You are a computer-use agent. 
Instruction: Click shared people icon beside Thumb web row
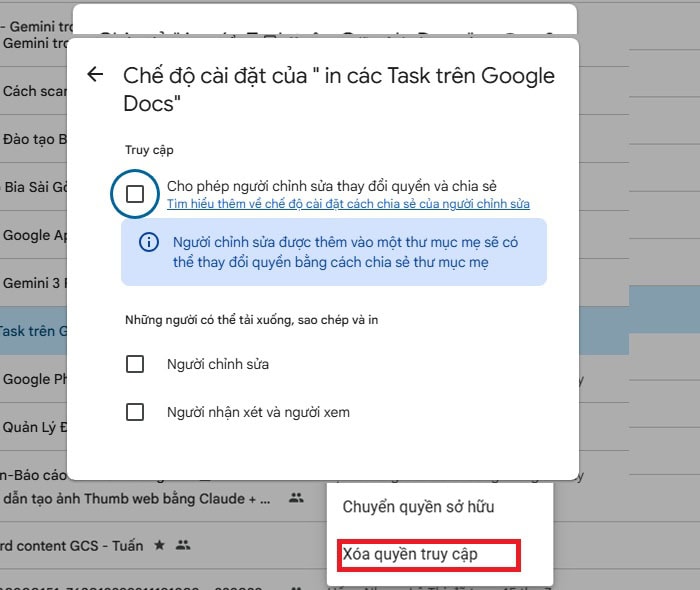click(296, 498)
